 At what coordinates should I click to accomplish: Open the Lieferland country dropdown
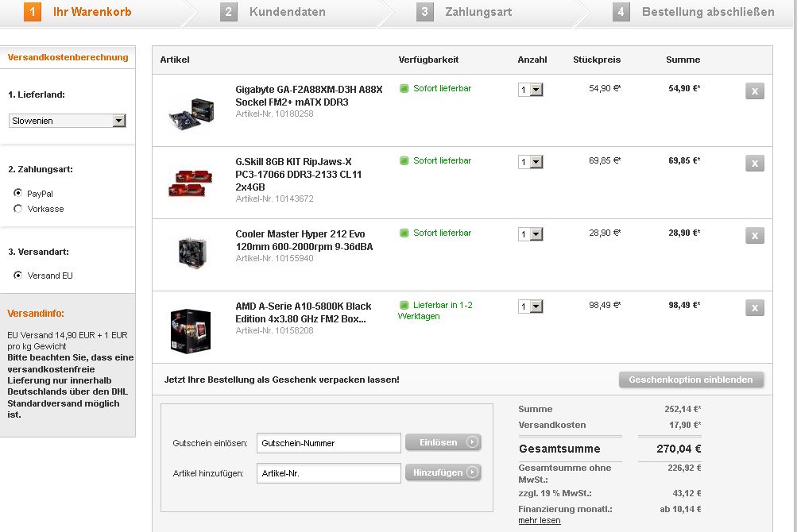[x=68, y=121]
